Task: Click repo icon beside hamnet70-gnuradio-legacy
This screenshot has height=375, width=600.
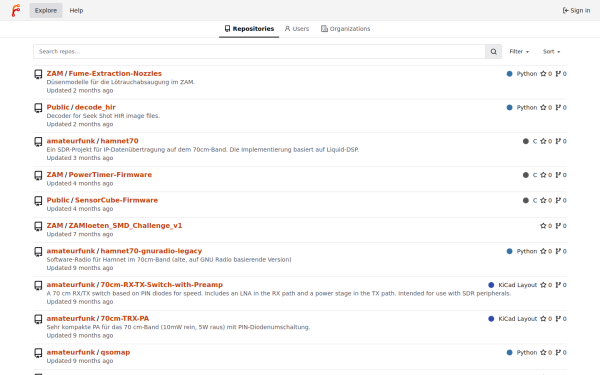Action: tap(38, 251)
